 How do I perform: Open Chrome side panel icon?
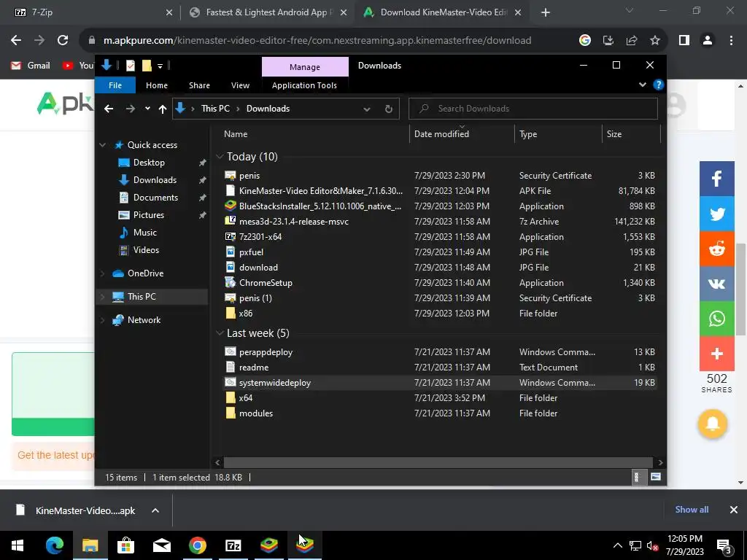[684, 41]
